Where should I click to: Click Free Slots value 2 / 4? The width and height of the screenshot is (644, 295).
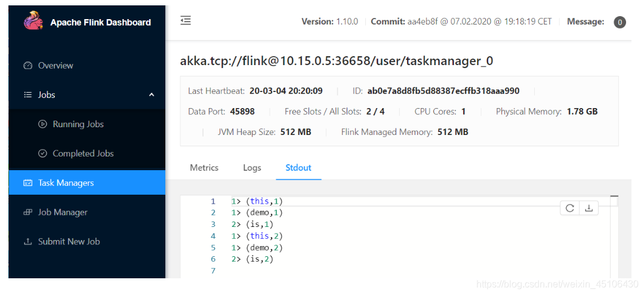tap(375, 111)
